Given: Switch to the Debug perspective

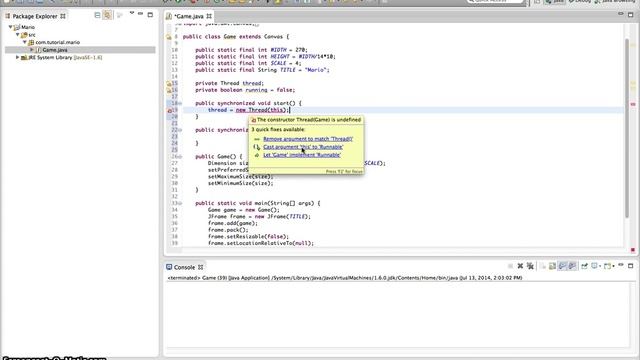Looking at the screenshot, I should 580,2.
